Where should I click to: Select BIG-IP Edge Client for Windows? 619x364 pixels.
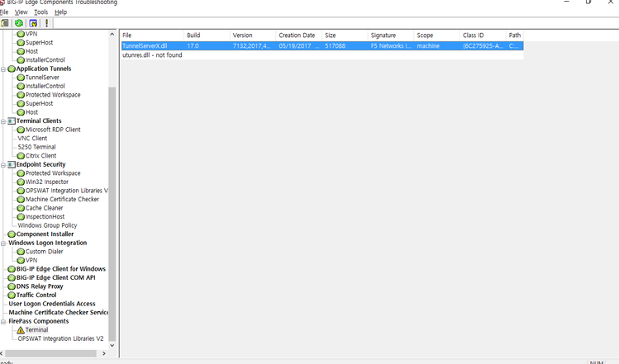61,268
